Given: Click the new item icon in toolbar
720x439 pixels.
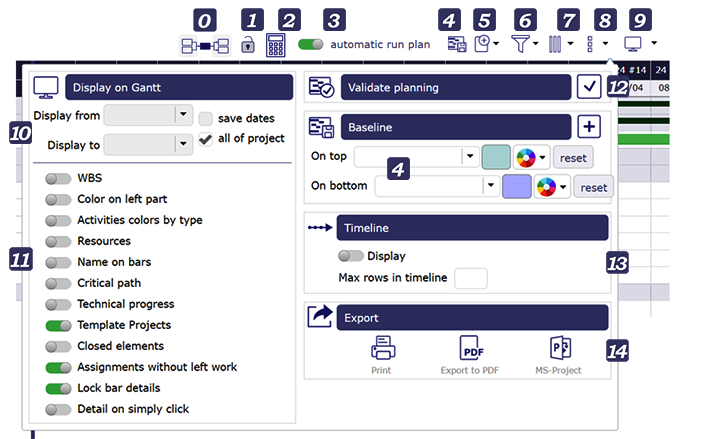Looking at the screenshot, I should coord(482,44).
